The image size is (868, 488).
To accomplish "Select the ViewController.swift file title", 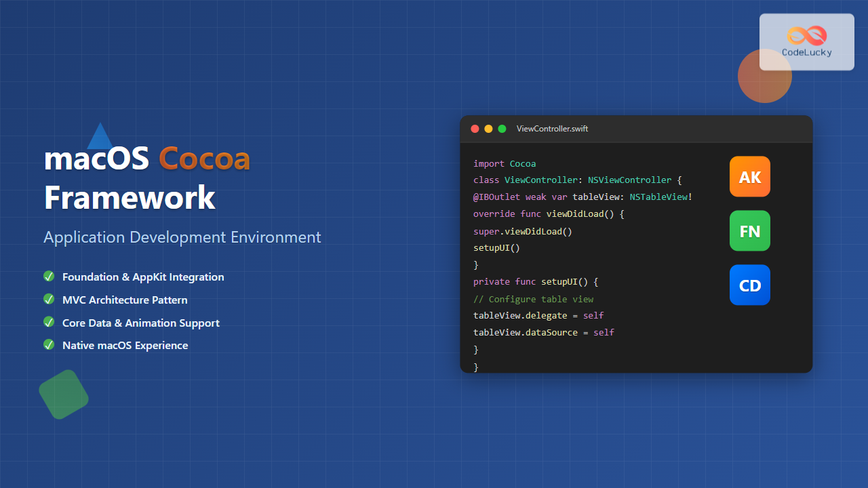I will click(552, 129).
